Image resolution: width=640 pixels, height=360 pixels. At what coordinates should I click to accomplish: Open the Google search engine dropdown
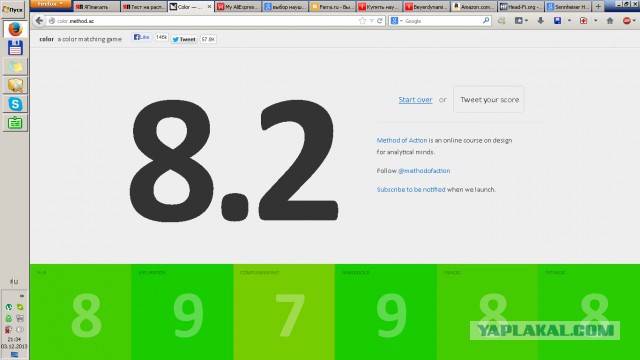401,21
